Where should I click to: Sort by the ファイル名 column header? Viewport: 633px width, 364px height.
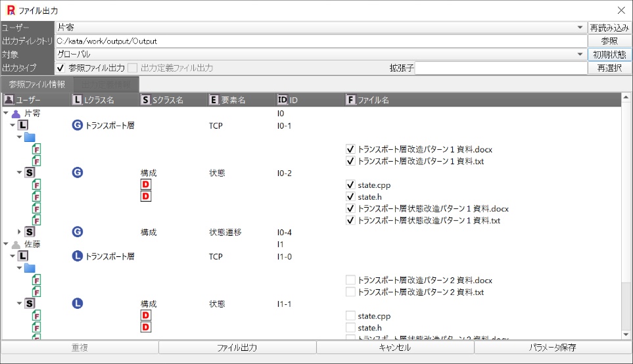click(482, 100)
